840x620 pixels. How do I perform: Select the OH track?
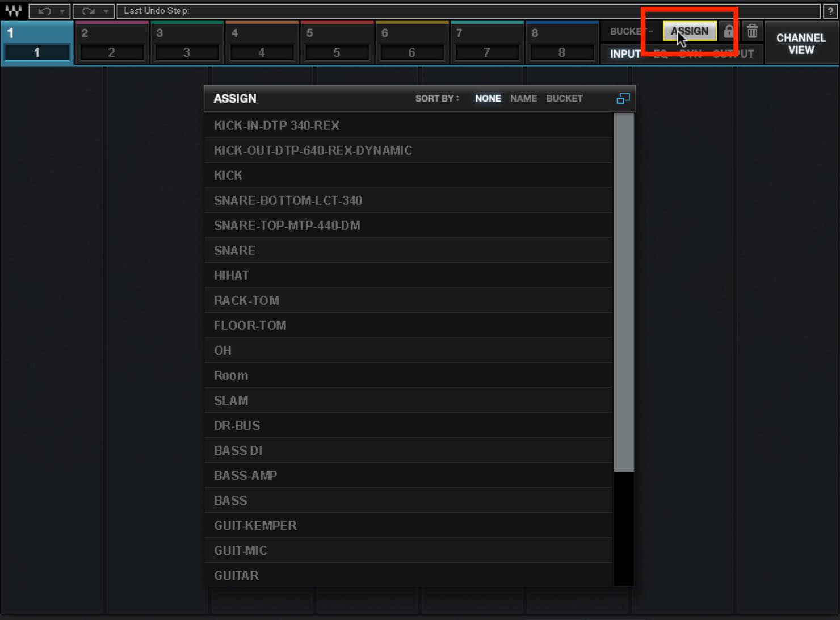point(409,350)
